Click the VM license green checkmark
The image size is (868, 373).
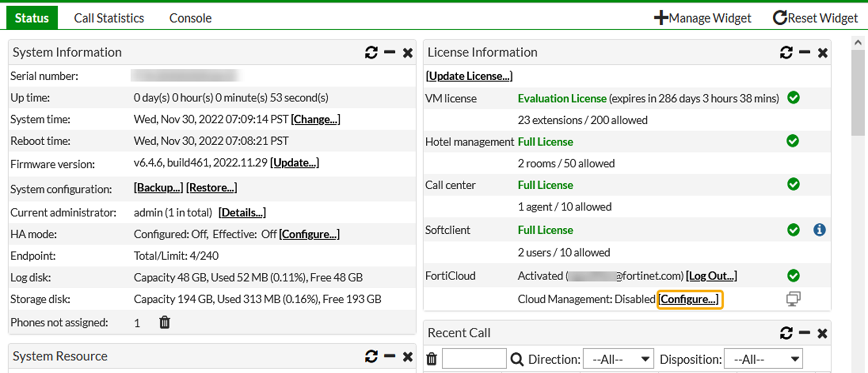click(x=793, y=98)
